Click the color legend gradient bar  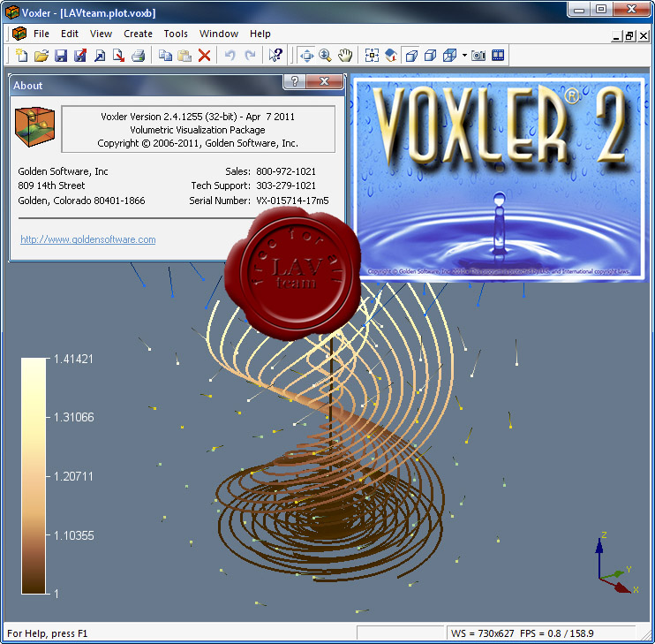pos(33,475)
